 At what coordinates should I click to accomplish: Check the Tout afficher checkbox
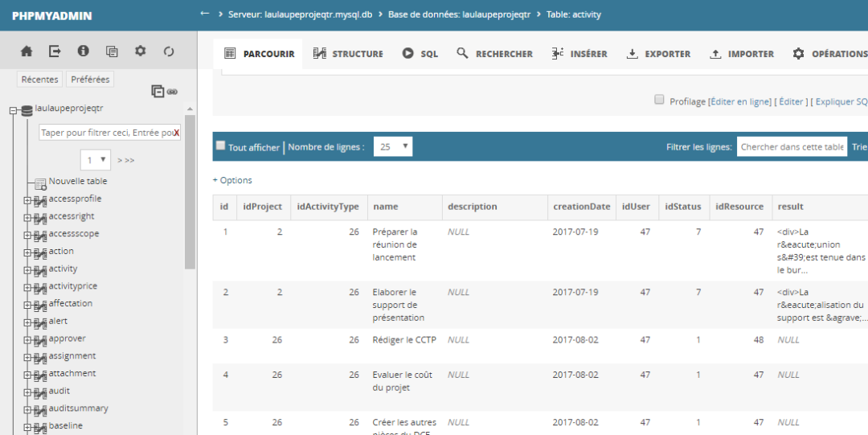[x=221, y=146]
